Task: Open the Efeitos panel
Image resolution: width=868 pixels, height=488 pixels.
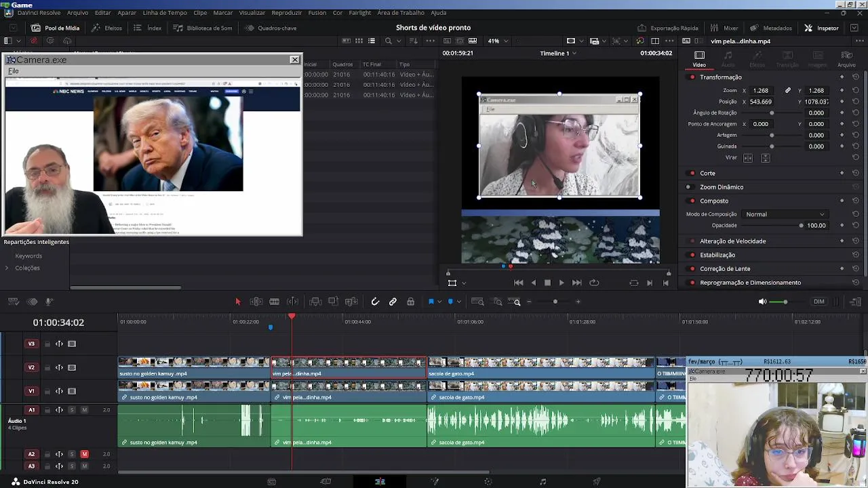Action: point(107,28)
